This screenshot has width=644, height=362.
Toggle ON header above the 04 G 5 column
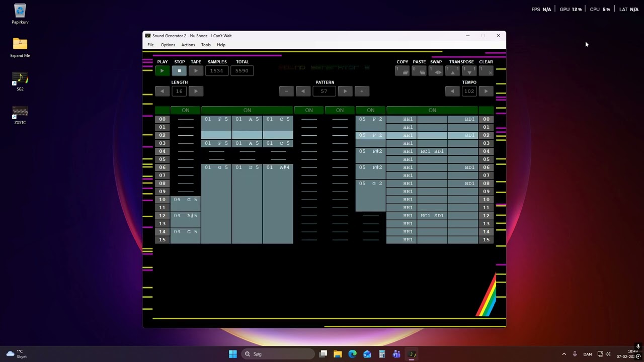pyautogui.click(x=186, y=110)
